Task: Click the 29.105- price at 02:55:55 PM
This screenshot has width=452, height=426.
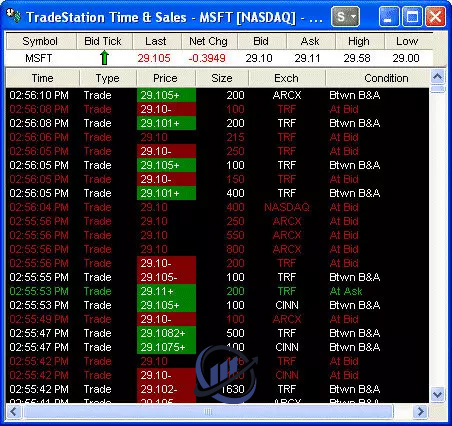Action: [166, 277]
